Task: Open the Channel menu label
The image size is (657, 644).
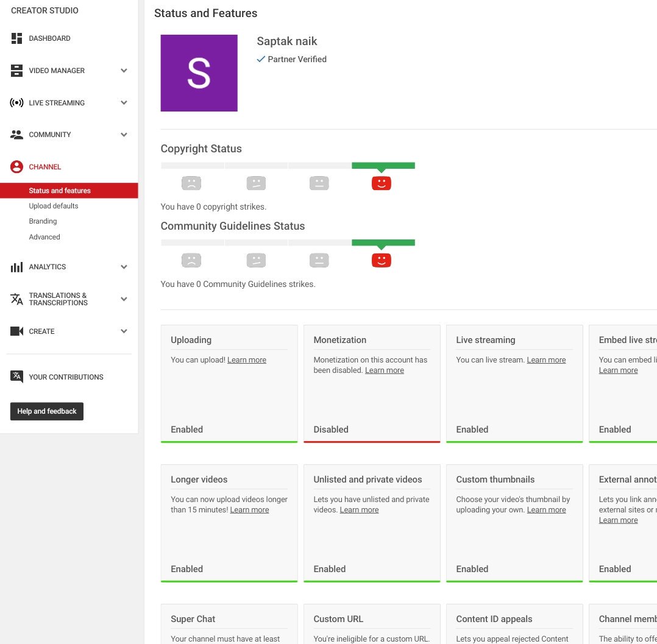Action: [x=45, y=167]
